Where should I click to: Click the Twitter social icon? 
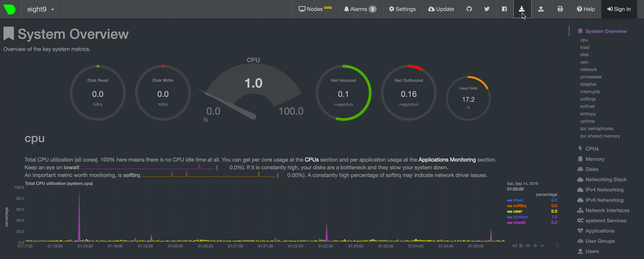click(486, 9)
